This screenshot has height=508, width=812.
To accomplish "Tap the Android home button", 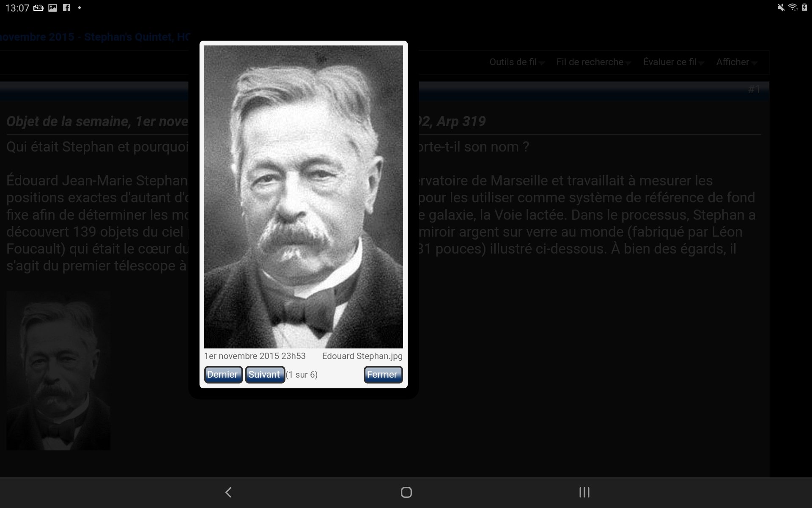I will click(406, 492).
